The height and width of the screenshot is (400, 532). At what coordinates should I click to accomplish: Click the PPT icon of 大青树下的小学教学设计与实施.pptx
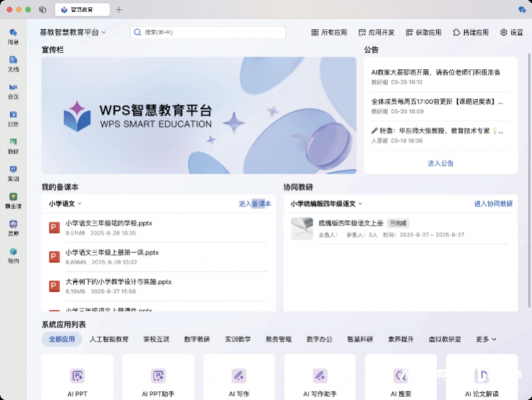click(55, 286)
